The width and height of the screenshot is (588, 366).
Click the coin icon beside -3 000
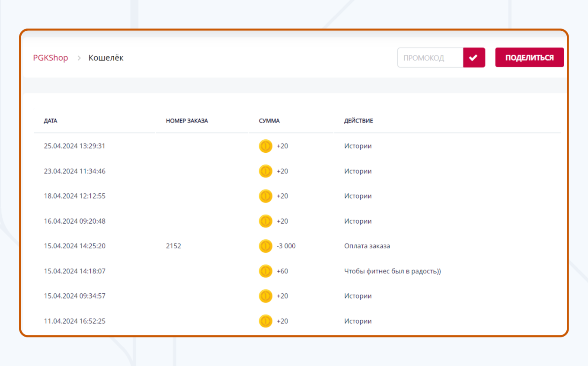[265, 246]
